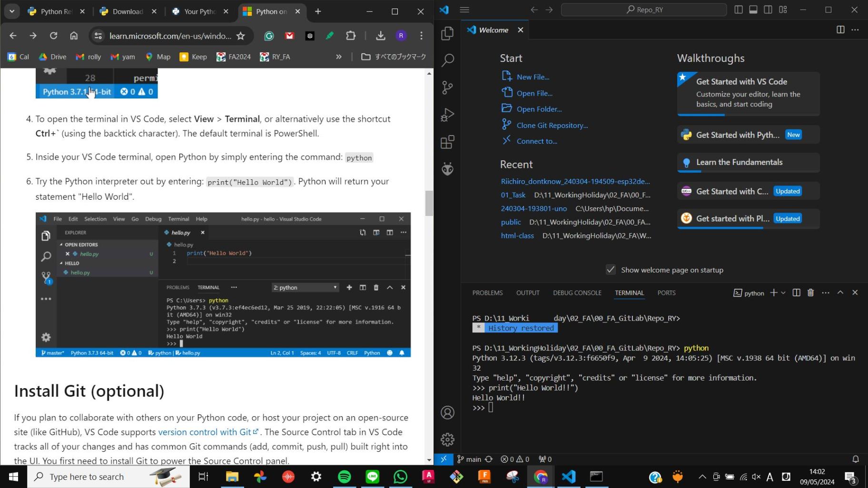Screen dimensions: 868x488
Task: Show hidden system tray icons
Action: pyautogui.click(x=702, y=477)
